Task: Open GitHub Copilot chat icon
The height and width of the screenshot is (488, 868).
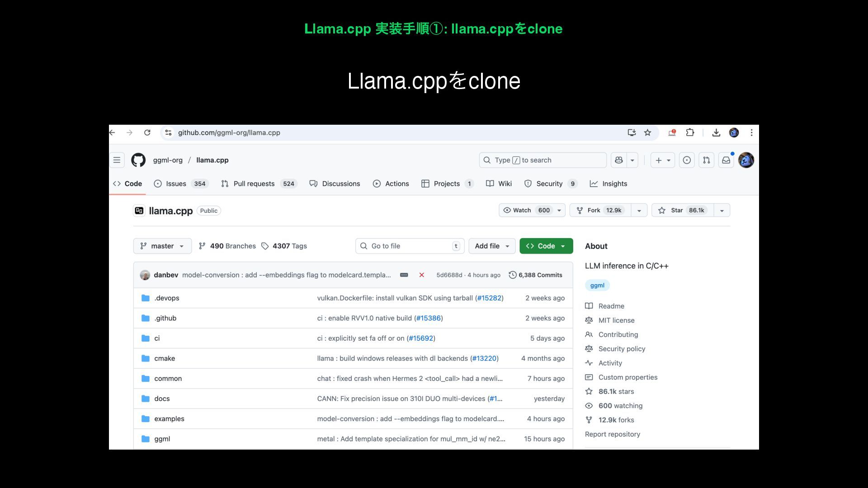Action: point(619,160)
